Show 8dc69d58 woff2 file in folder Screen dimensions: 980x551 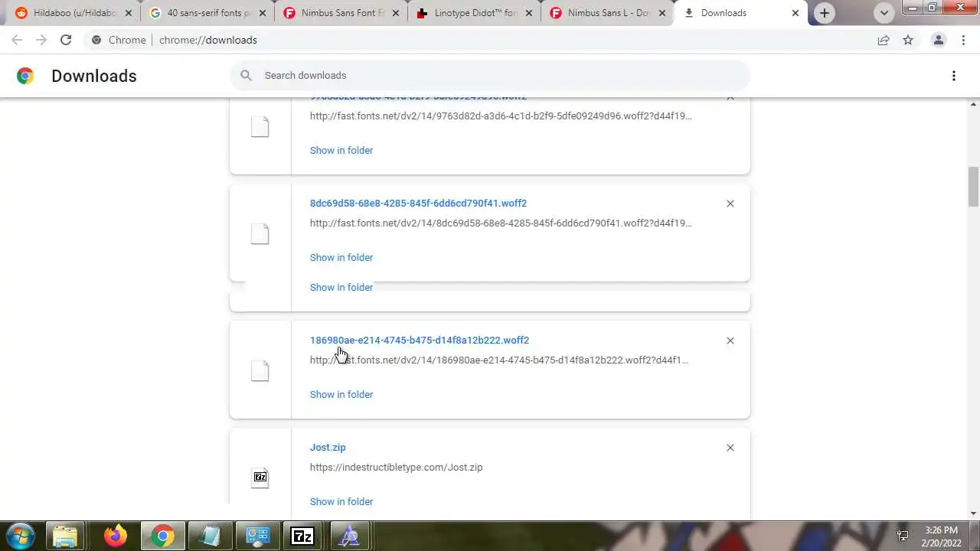[341, 257]
